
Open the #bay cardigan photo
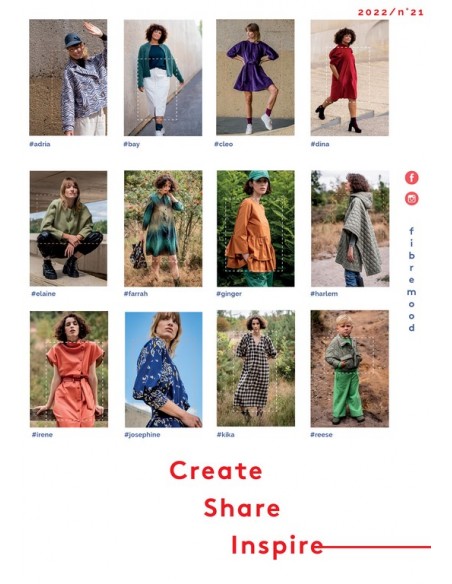pos(163,77)
